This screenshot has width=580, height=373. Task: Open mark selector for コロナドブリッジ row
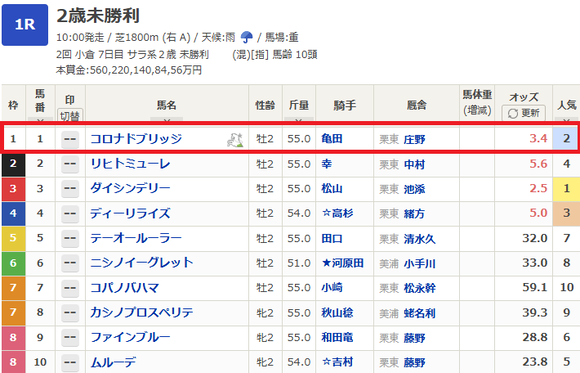click(x=70, y=139)
